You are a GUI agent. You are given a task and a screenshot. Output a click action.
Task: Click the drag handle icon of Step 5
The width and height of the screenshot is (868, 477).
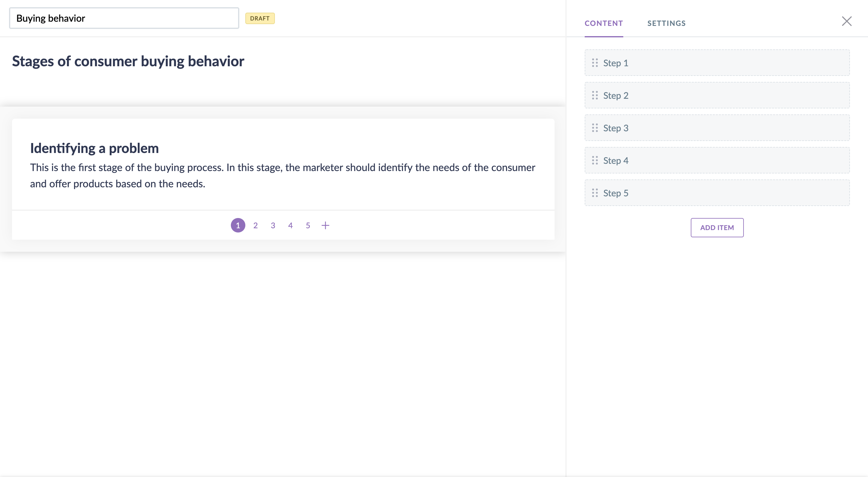pyautogui.click(x=595, y=193)
